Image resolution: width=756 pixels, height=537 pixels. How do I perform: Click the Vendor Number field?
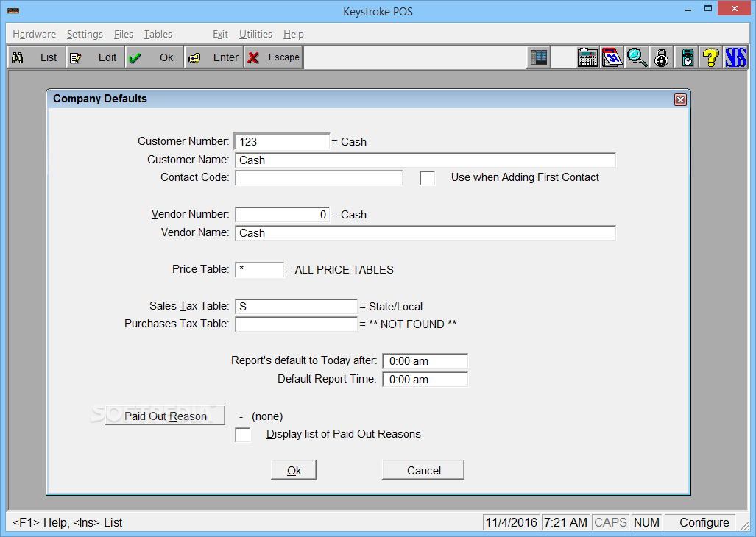pos(282,214)
